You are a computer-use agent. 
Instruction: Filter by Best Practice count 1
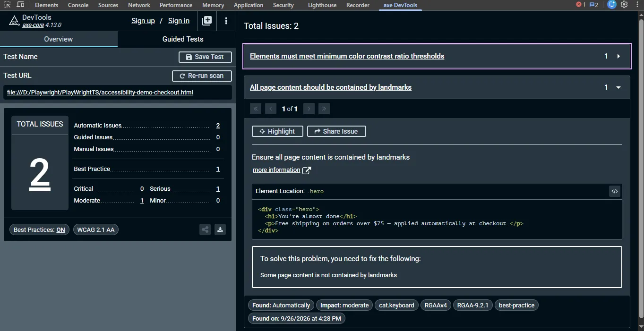(218, 169)
